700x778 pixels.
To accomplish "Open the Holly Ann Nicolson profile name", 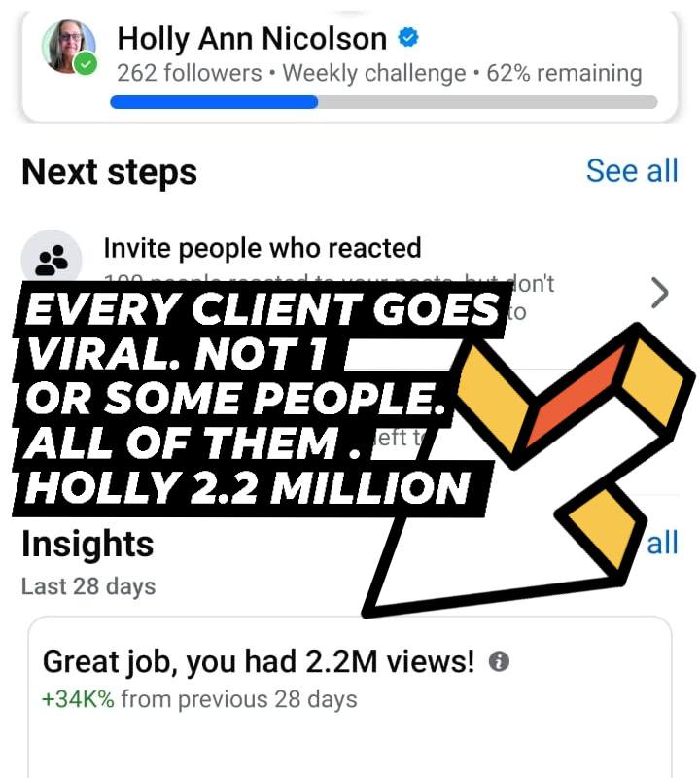I will [x=252, y=39].
